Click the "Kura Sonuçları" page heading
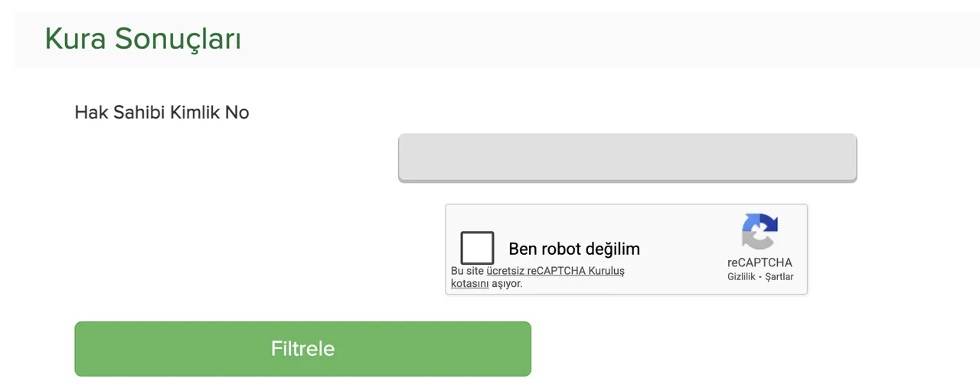This screenshot has width=980, height=388. [x=142, y=39]
